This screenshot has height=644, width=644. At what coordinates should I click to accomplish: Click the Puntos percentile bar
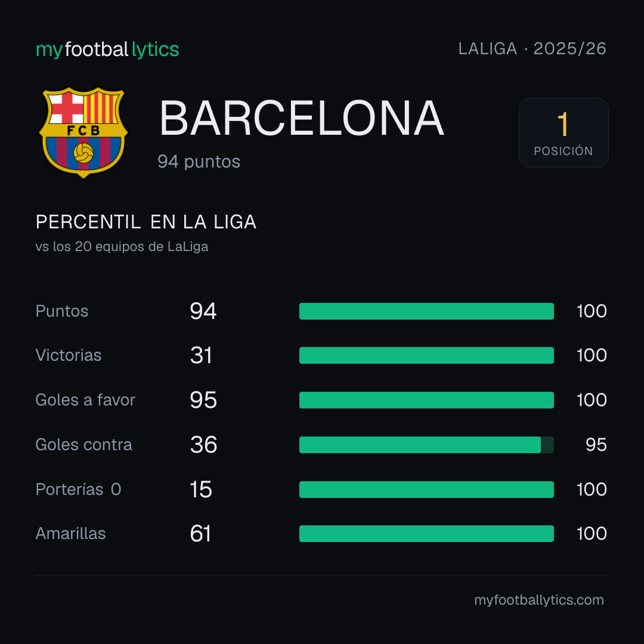[x=426, y=311]
